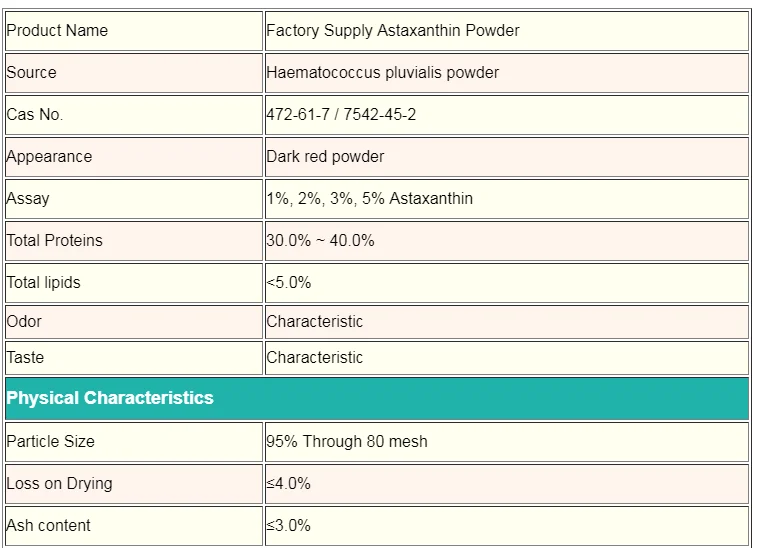
Task: Click the '<5.0%' lipids value
Action: pos(289,282)
